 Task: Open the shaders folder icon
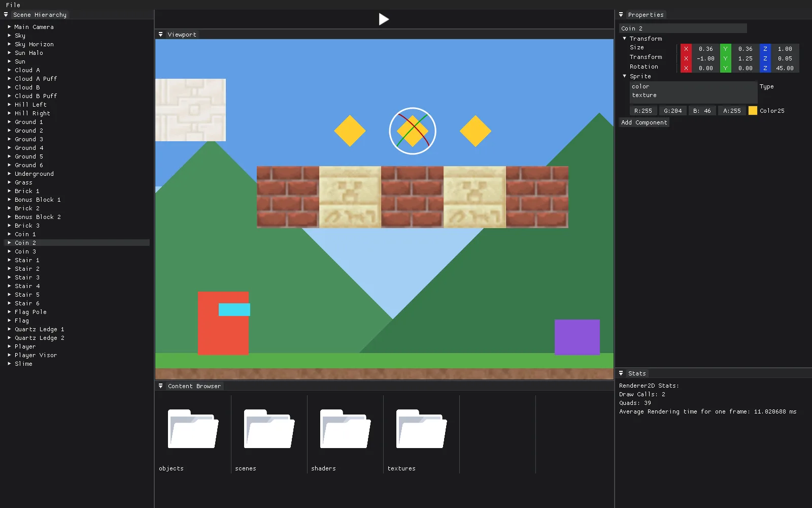click(345, 429)
